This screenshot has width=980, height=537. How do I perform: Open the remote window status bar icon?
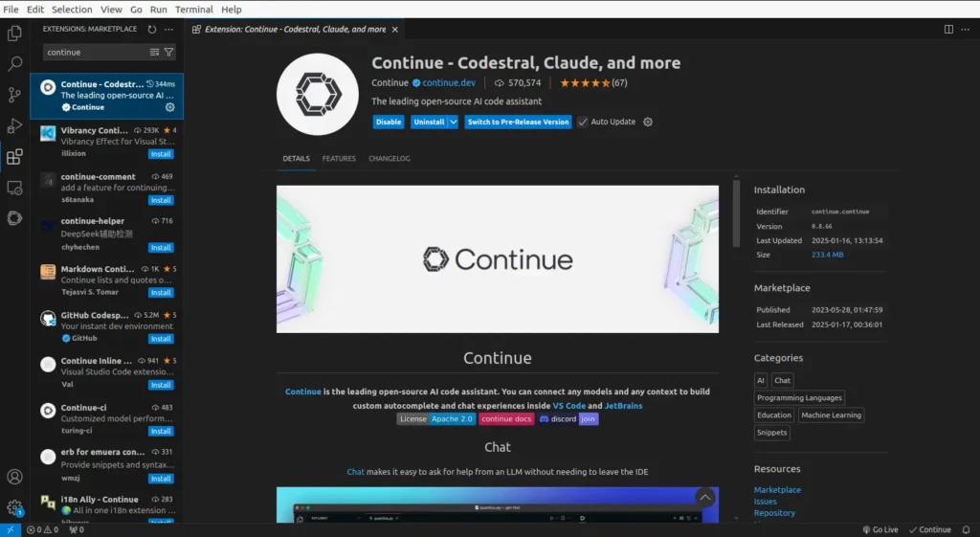click(10, 530)
